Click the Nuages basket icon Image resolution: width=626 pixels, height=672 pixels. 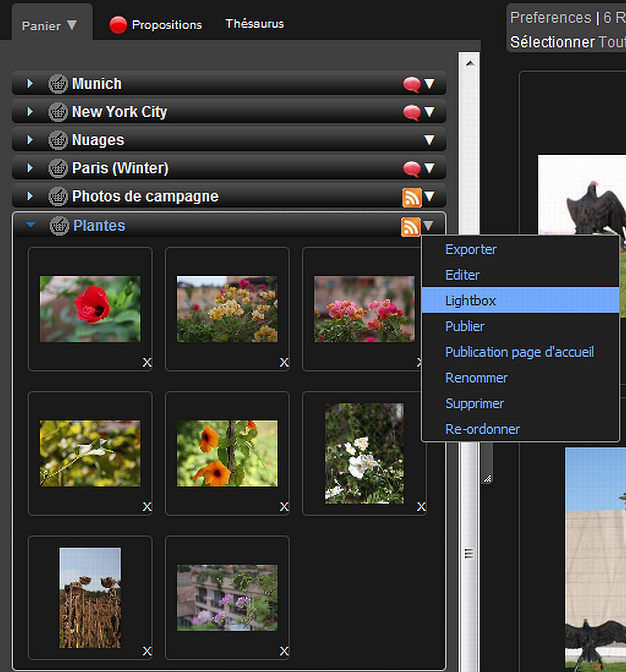click(58, 140)
